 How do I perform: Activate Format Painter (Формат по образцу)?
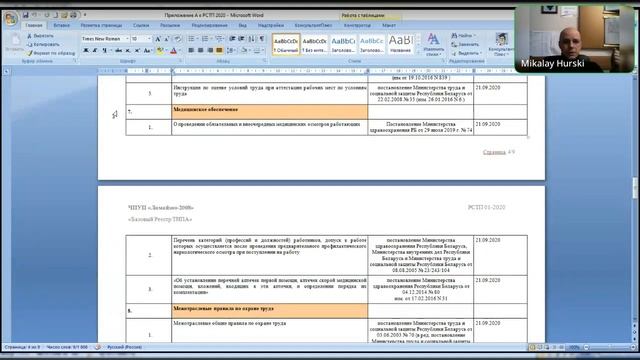pyautogui.click(x=51, y=53)
